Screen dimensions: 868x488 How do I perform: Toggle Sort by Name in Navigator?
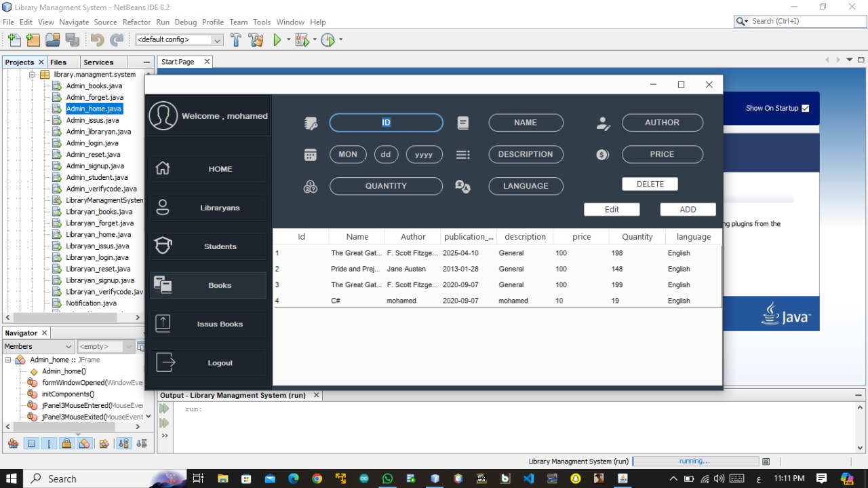click(123, 443)
